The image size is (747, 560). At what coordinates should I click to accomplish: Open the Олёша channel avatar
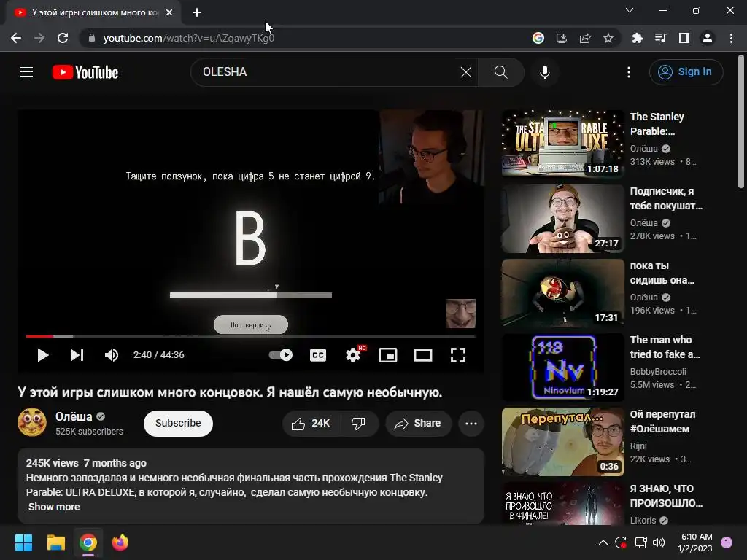pos(32,422)
